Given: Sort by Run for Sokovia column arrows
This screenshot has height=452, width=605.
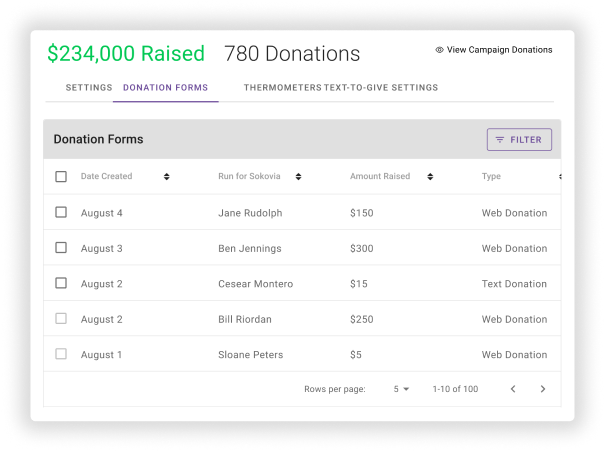Looking at the screenshot, I should (x=298, y=177).
